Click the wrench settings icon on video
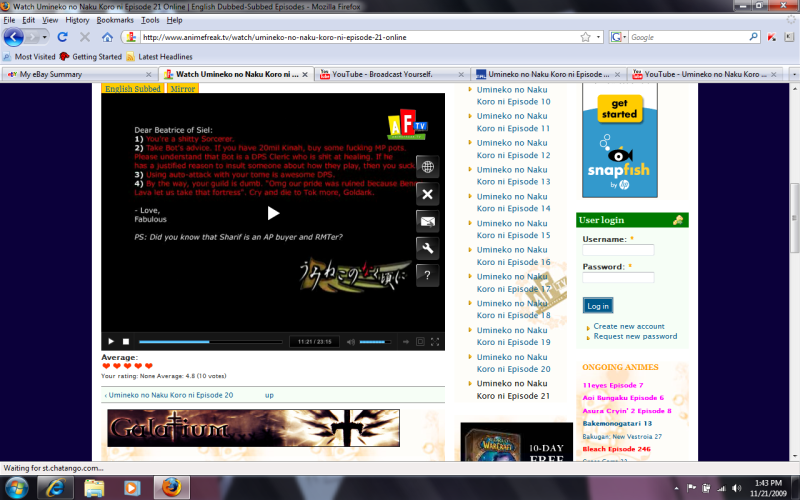800x500 pixels. (x=427, y=248)
